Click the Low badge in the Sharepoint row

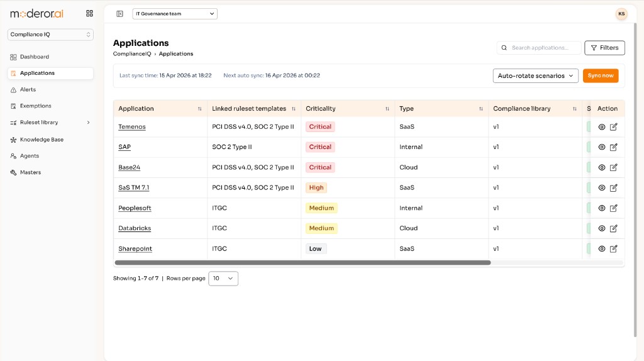tap(316, 249)
